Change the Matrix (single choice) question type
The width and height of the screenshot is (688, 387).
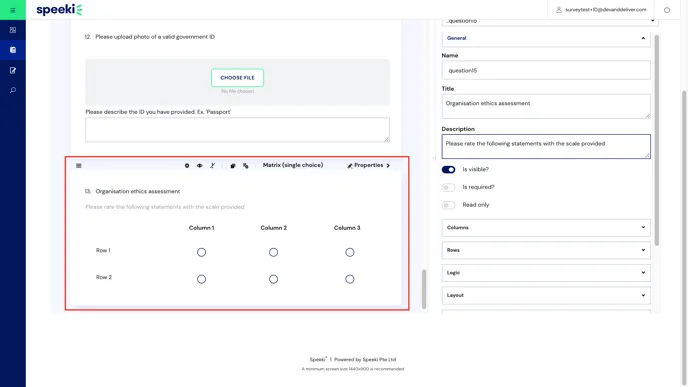(x=293, y=165)
